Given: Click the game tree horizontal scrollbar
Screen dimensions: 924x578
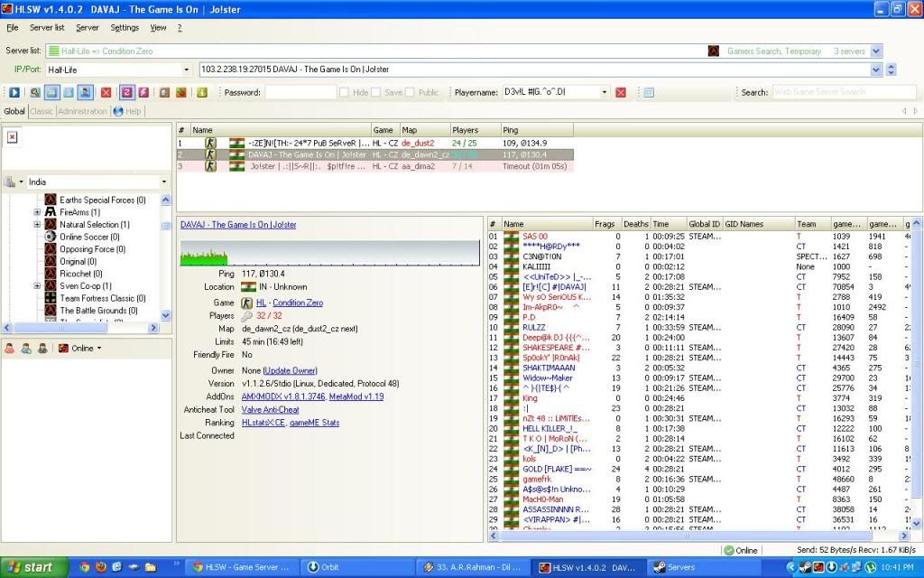Looking at the screenshot, I should [x=81, y=328].
